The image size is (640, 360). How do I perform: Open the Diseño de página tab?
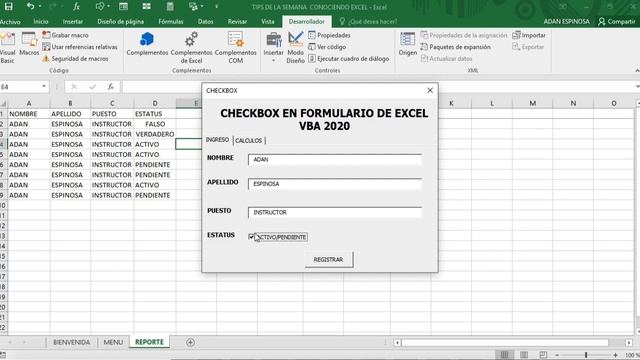click(120, 22)
